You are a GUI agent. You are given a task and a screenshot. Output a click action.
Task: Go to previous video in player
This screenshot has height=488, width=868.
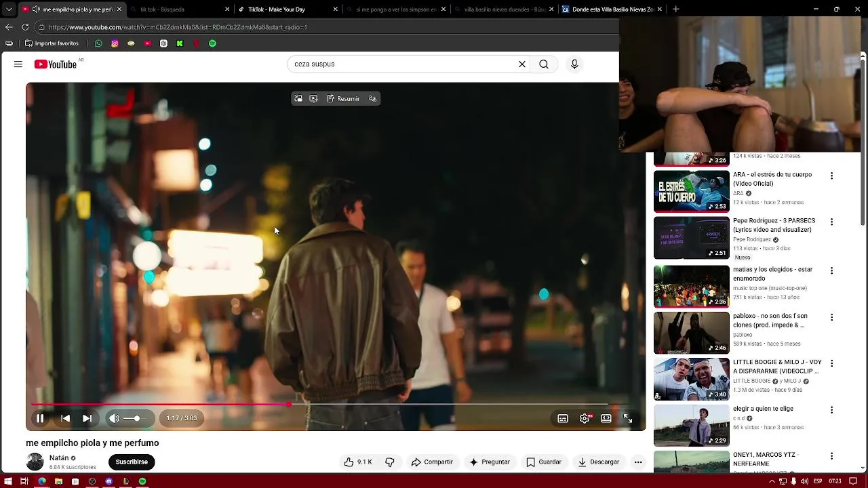65,418
